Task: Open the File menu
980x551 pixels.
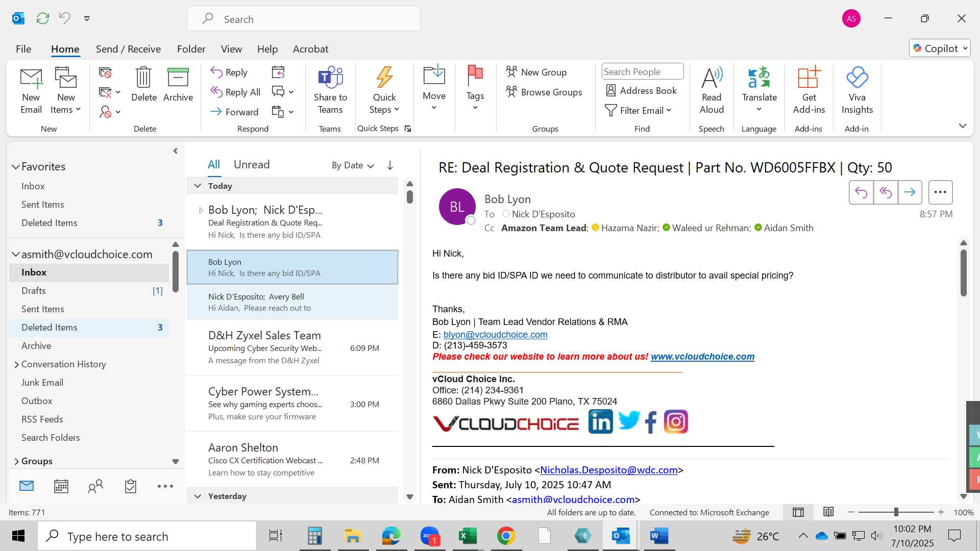Action: pos(23,49)
